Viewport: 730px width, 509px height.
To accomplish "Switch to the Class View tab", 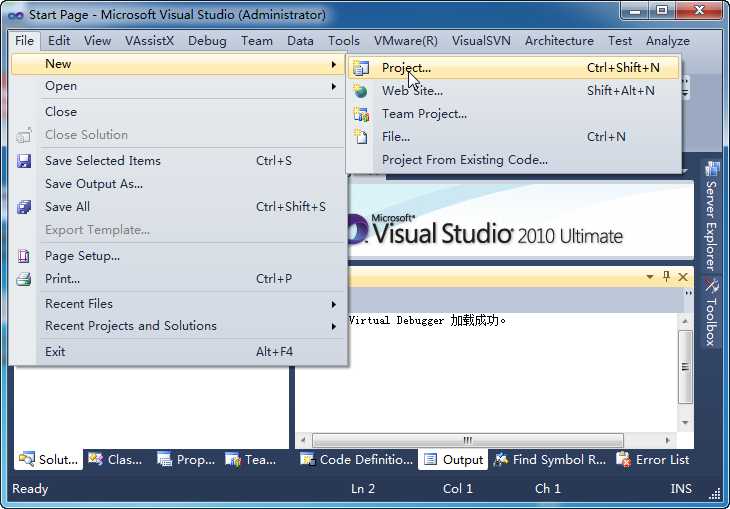I will [115, 460].
